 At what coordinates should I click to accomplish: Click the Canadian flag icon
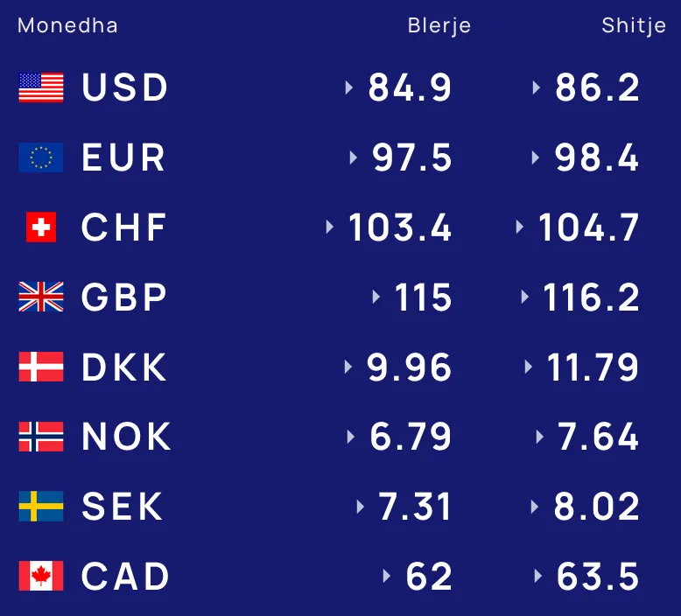[41, 576]
